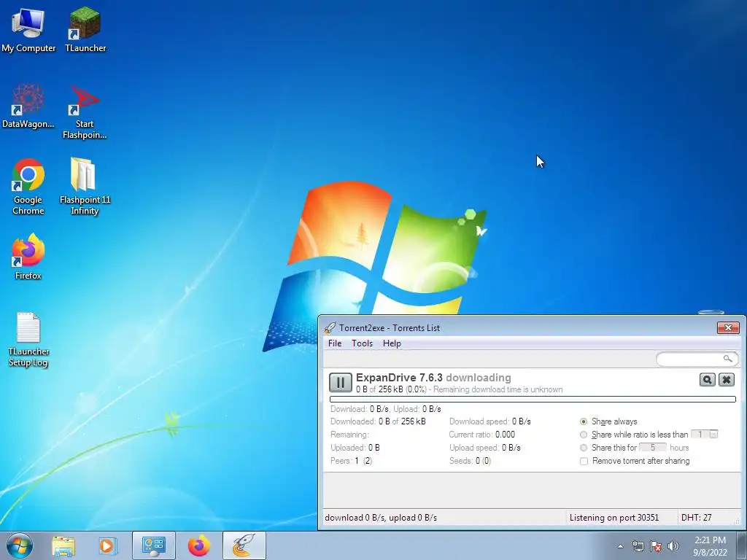Select Share while ratio is less than
Viewport: 747px width, 560px height.
pyautogui.click(x=584, y=435)
